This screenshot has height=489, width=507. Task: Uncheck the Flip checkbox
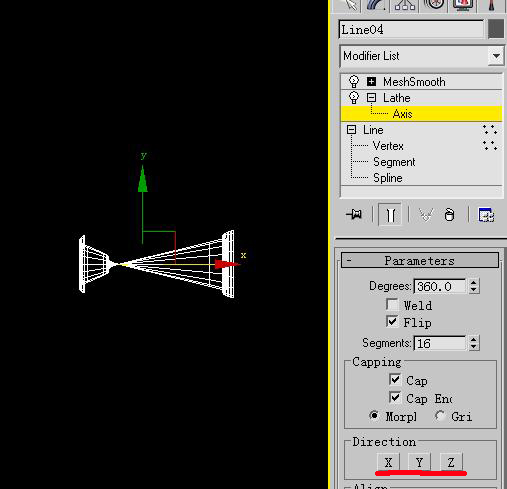coord(392,322)
